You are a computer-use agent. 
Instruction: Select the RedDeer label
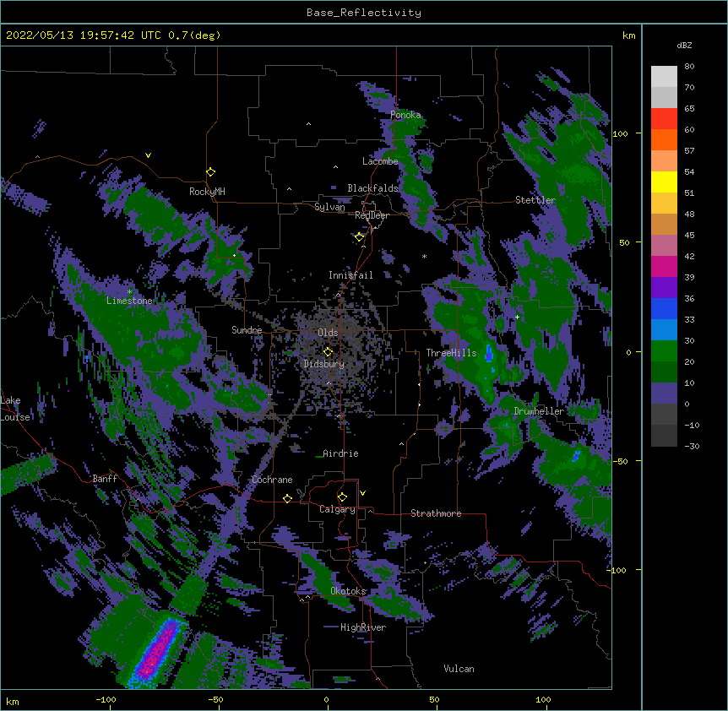coord(372,215)
